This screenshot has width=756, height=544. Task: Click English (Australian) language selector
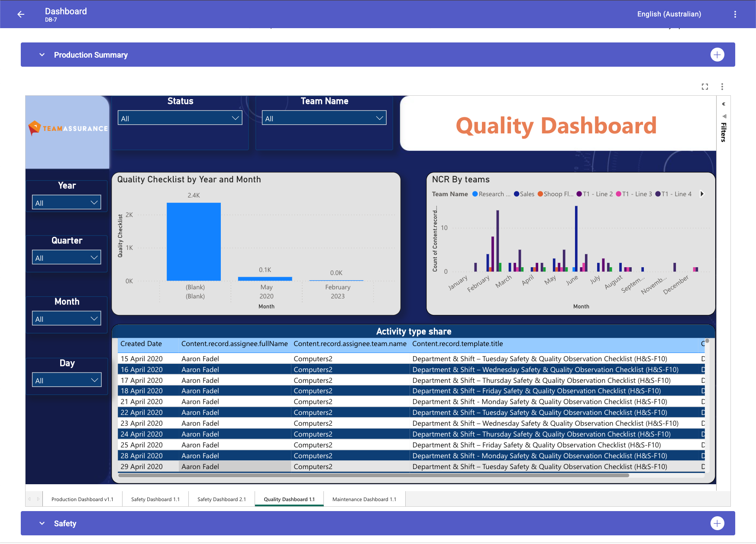pyautogui.click(x=669, y=14)
